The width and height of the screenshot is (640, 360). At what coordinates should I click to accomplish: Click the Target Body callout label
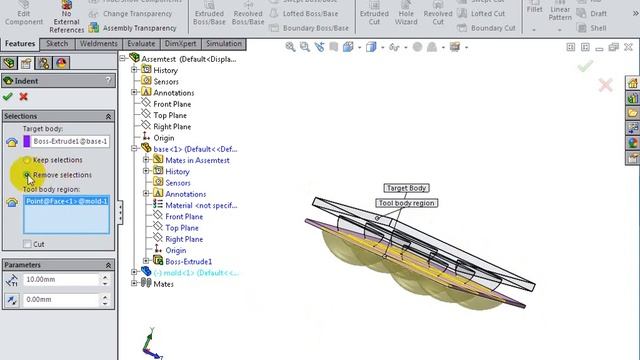pyautogui.click(x=407, y=188)
